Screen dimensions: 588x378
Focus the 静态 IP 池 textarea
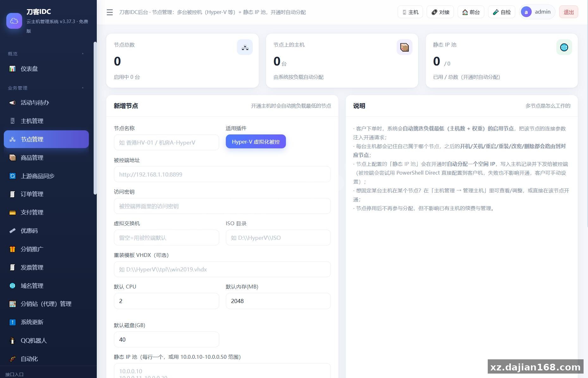222,371
